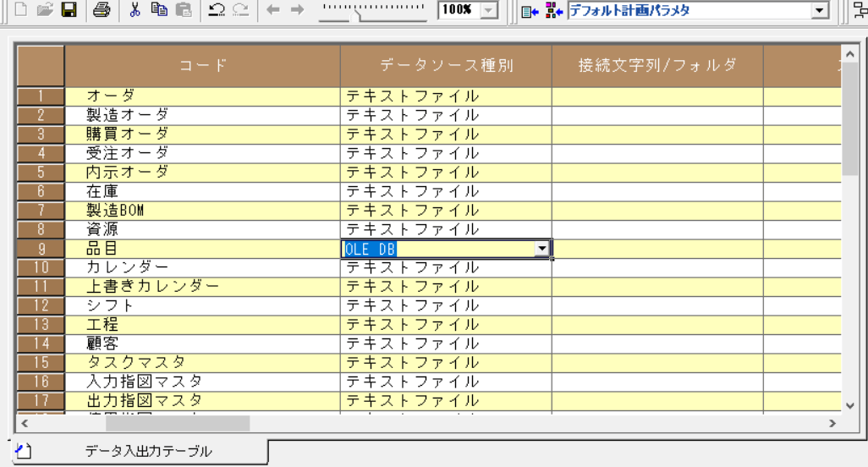868x467 pixels.
Task: Click the multicolored icon beside the planning parameter combo
Action: point(553,10)
